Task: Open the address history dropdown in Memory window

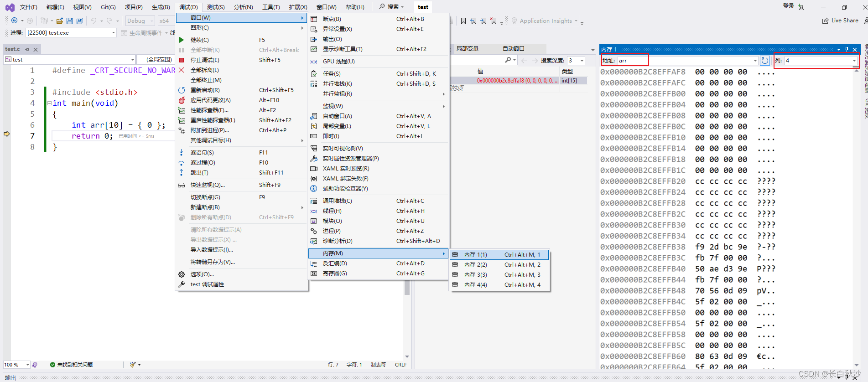Action: [x=755, y=60]
